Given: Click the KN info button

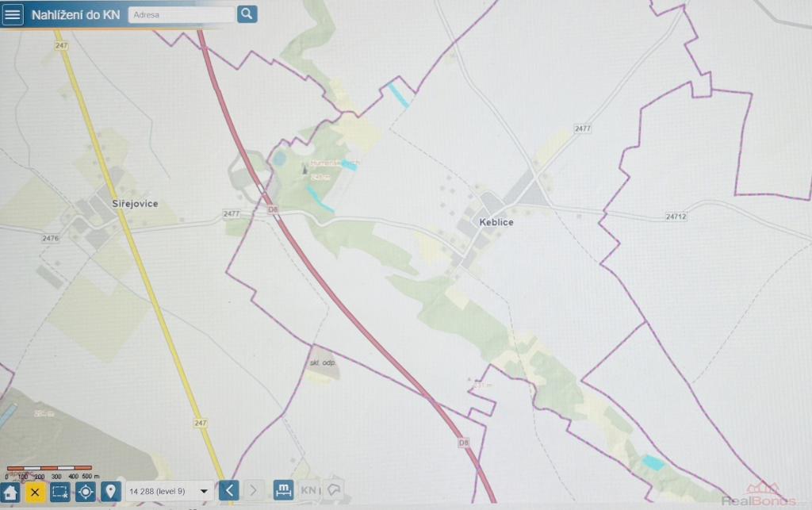Looking at the screenshot, I should tap(308, 491).
